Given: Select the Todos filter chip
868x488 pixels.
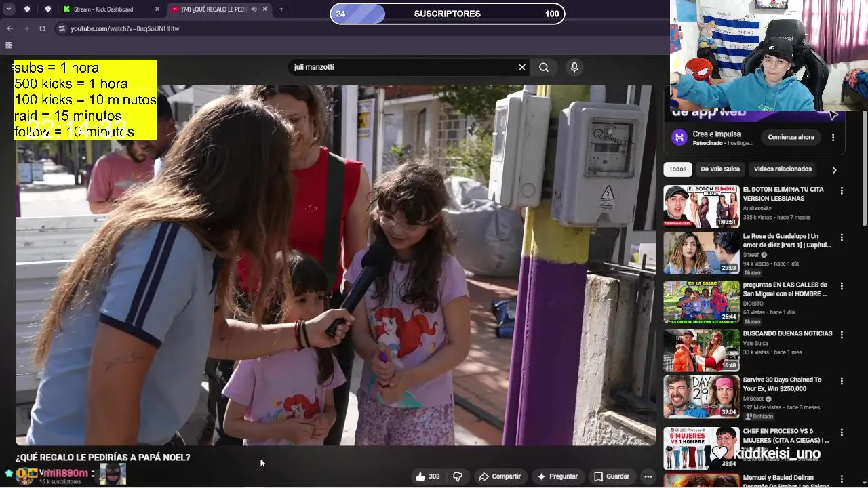Looking at the screenshot, I should point(677,169).
